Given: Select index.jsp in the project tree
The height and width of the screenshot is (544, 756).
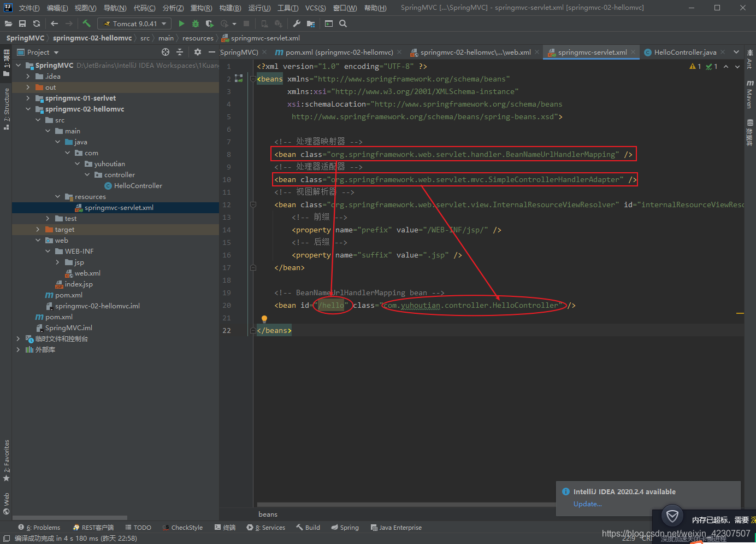Looking at the screenshot, I should [x=79, y=284].
